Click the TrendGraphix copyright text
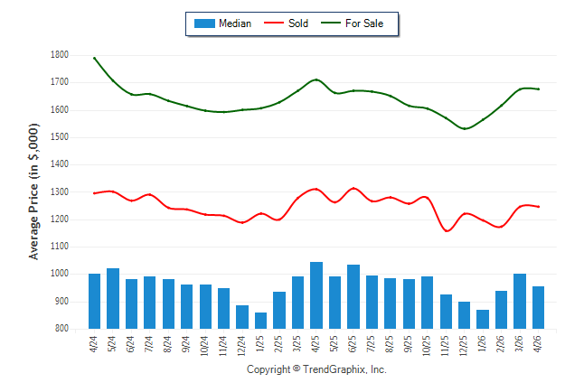The width and height of the screenshot is (584, 392). 316,369
